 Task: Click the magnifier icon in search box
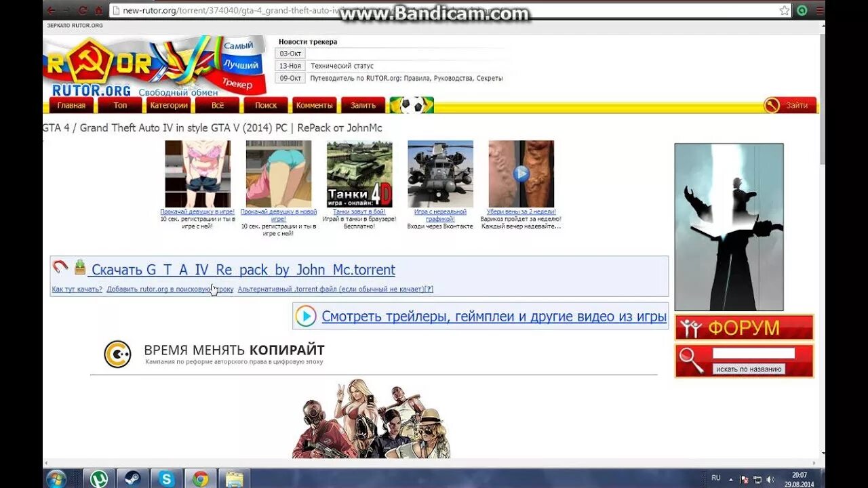click(x=691, y=361)
